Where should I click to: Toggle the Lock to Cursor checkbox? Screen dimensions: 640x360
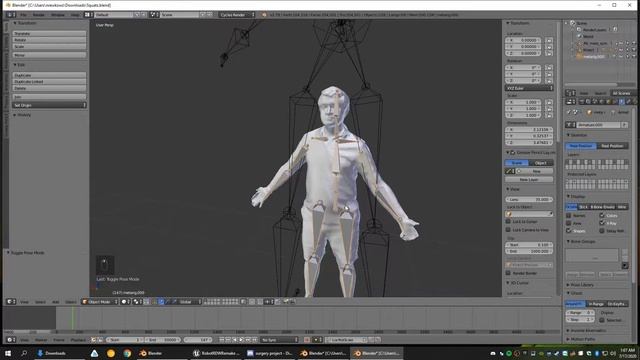point(508,221)
